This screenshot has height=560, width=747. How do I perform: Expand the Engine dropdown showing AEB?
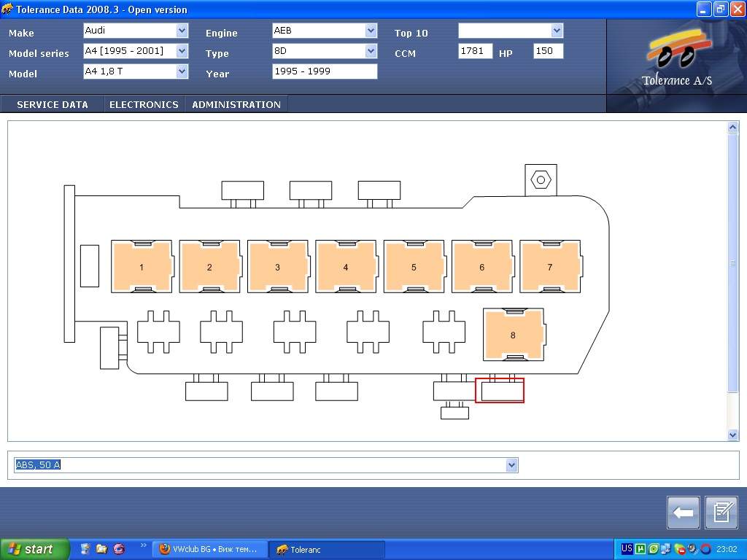[x=371, y=31]
